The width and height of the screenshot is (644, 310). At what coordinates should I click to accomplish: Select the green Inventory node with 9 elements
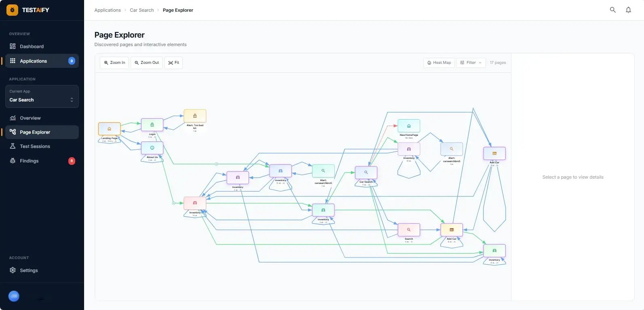coord(494,251)
